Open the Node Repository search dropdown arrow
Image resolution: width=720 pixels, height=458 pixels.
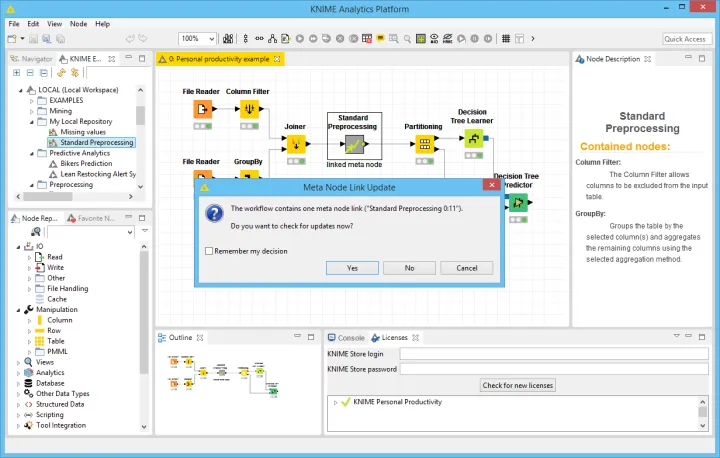click(x=129, y=232)
